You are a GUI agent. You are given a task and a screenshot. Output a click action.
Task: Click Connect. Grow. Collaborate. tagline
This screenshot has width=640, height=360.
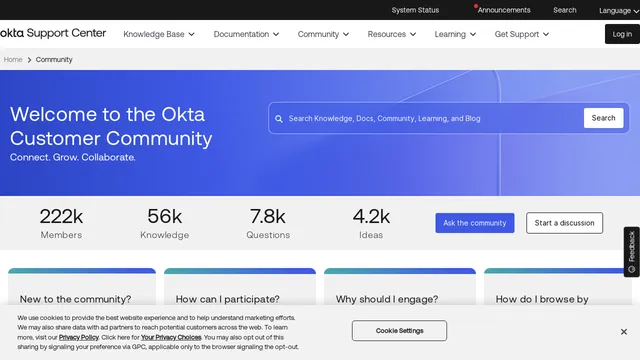click(73, 157)
